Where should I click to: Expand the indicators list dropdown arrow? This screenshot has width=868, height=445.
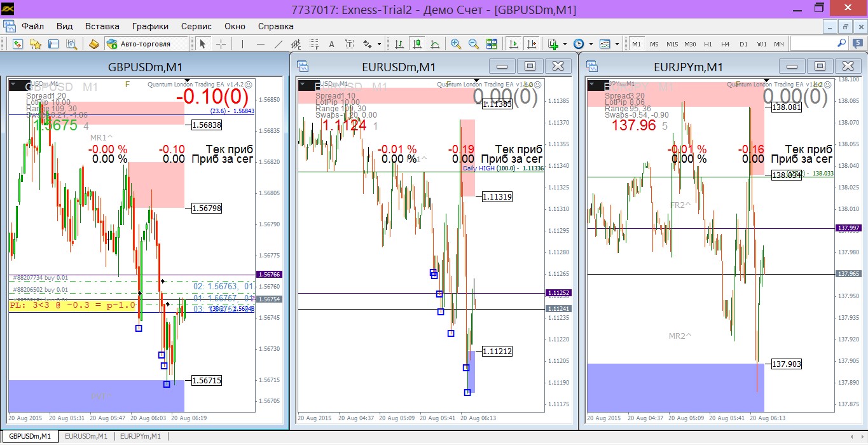[565, 44]
